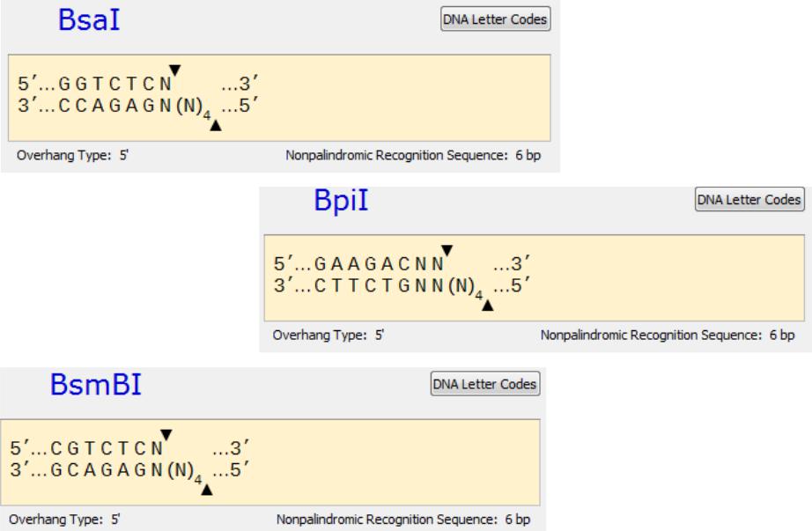Click BsmBI bottom-strand cut site arrow
Viewport: 812px width, 531px height.
pyautogui.click(x=207, y=489)
